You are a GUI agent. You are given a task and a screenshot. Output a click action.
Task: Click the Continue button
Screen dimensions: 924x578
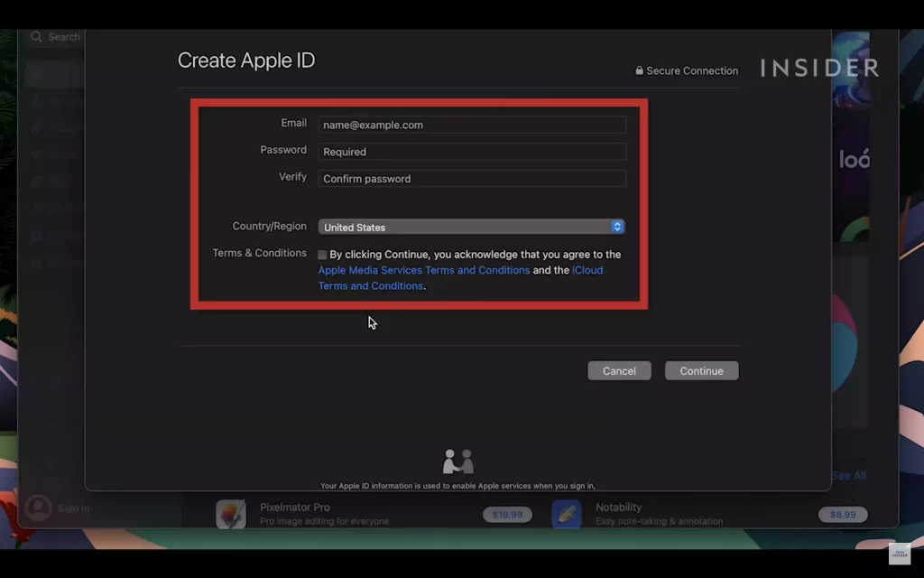(701, 371)
